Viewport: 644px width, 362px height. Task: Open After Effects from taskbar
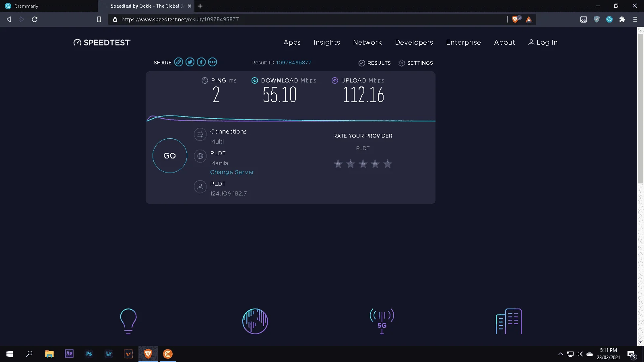click(69, 354)
